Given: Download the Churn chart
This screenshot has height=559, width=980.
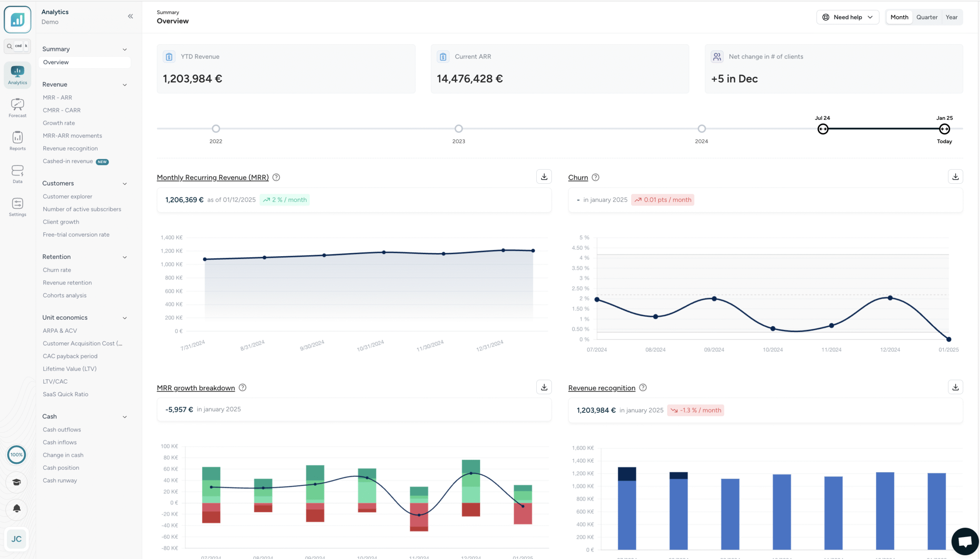Looking at the screenshot, I should click(955, 177).
